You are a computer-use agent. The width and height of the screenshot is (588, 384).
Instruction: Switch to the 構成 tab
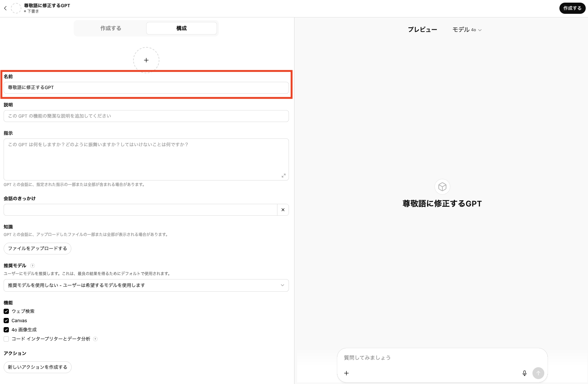coord(181,28)
